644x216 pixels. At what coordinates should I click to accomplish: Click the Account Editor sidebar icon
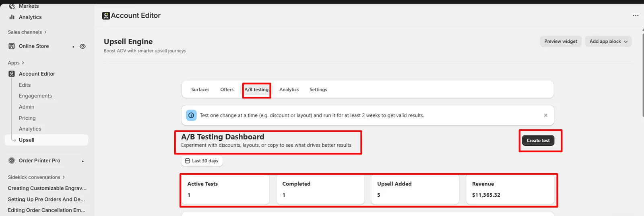pos(12,74)
